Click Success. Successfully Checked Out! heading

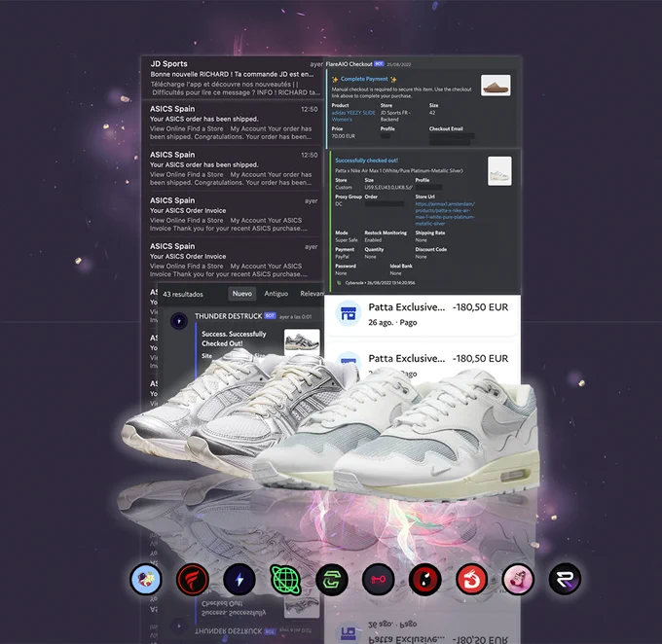pyautogui.click(x=234, y=339)
